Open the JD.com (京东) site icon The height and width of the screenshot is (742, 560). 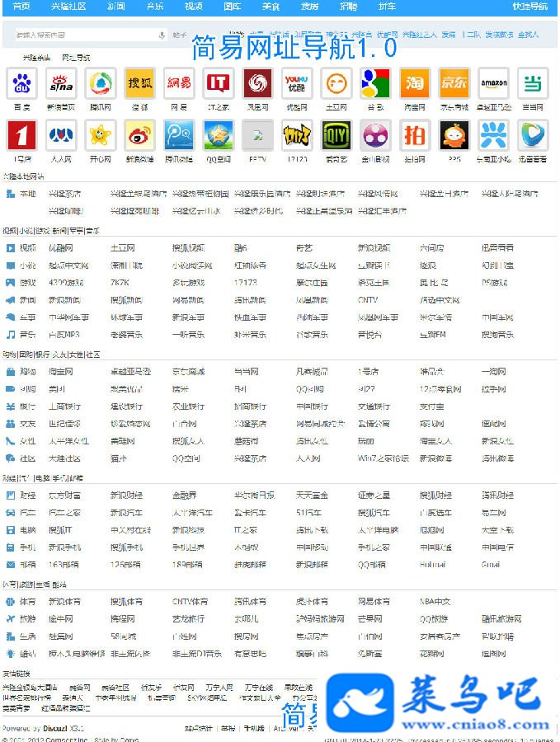[x=454, y=83]
